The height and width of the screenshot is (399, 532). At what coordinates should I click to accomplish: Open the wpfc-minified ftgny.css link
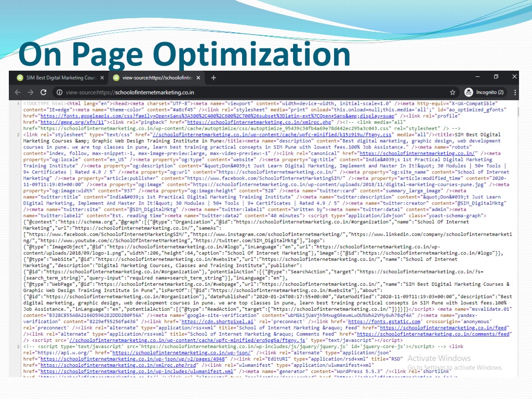(272, 135)
